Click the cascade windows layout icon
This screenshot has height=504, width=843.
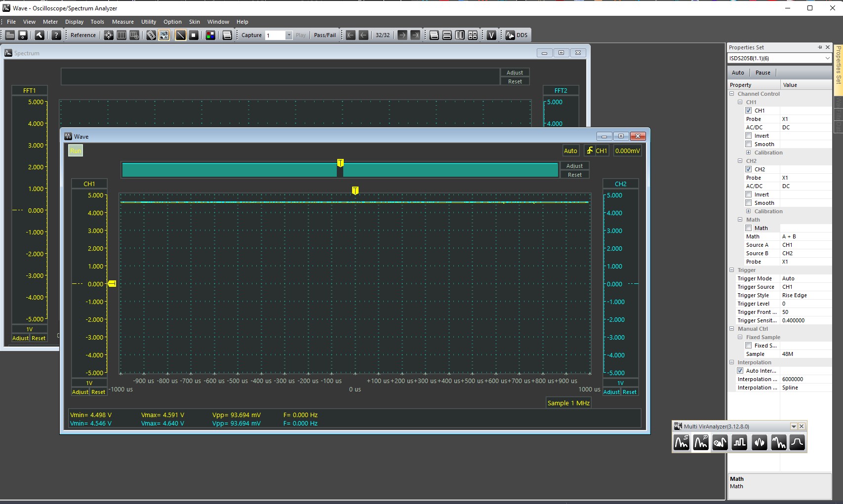tap(434, 35)
